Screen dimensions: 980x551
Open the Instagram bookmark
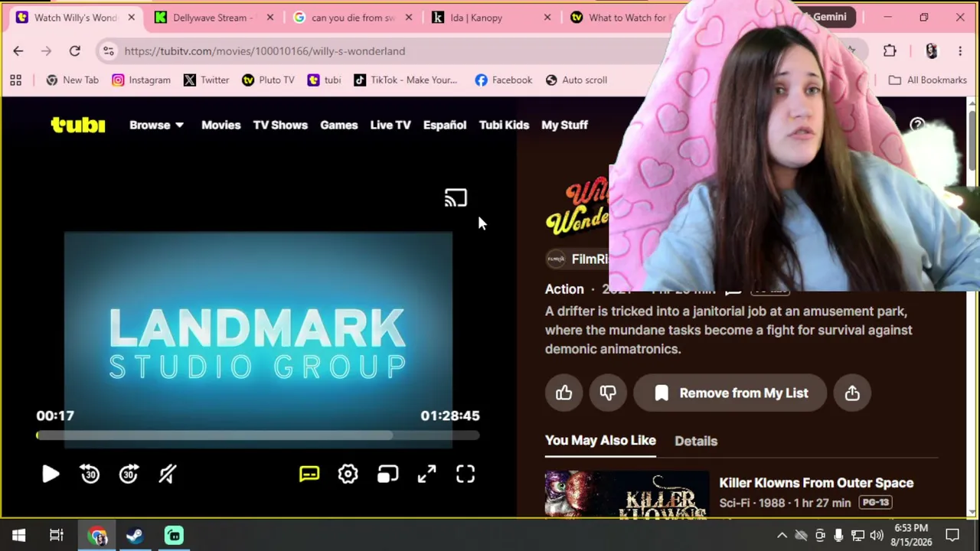[142, 80]
